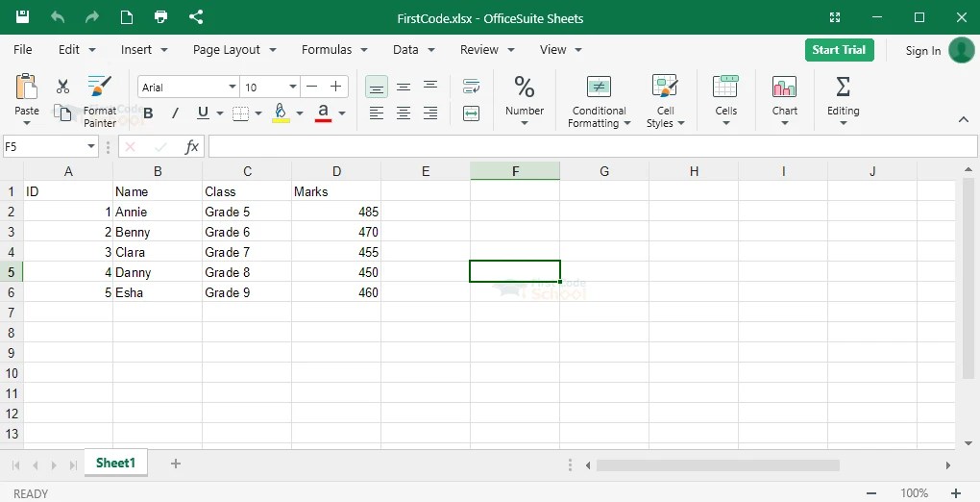Open the Page Layout menu
980x502 pixels.
[234, 49]
